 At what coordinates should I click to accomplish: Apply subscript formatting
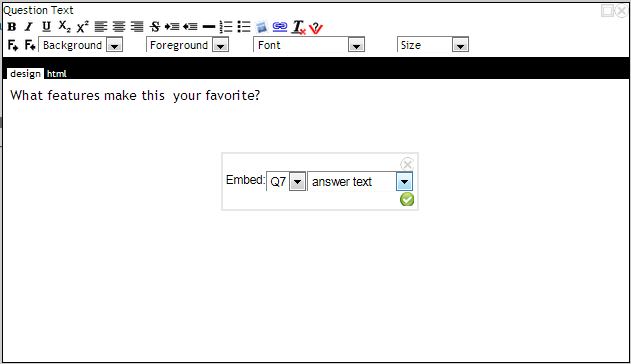point(64,27)
